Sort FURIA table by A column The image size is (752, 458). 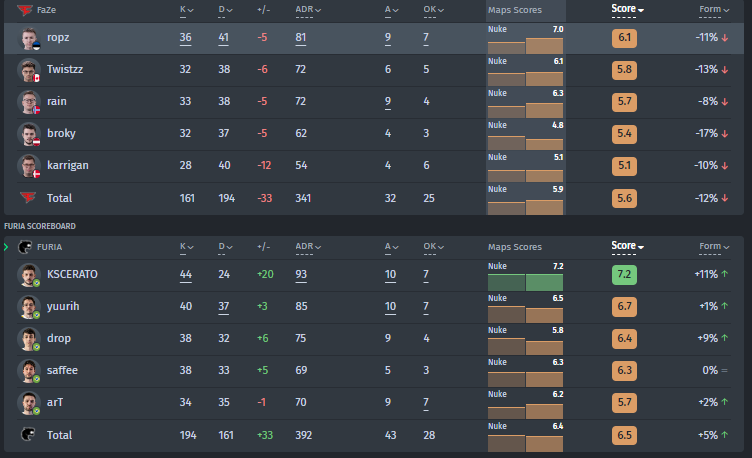390,247
